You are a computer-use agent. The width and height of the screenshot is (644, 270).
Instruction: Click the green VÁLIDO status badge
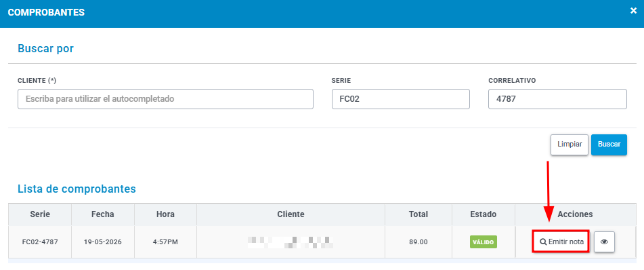[484, 242]
